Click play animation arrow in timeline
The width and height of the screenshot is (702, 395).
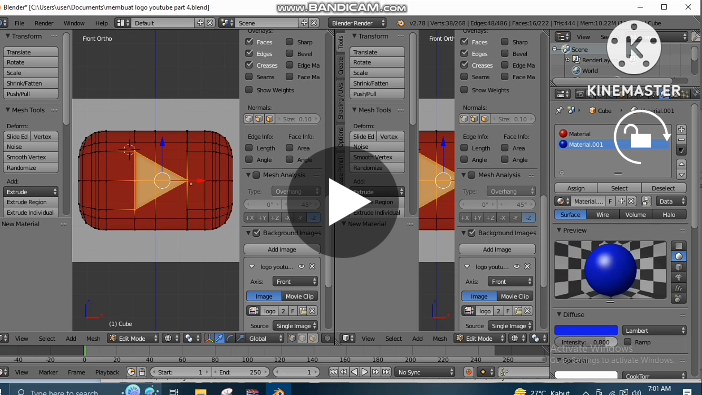(x=365, y=372)
